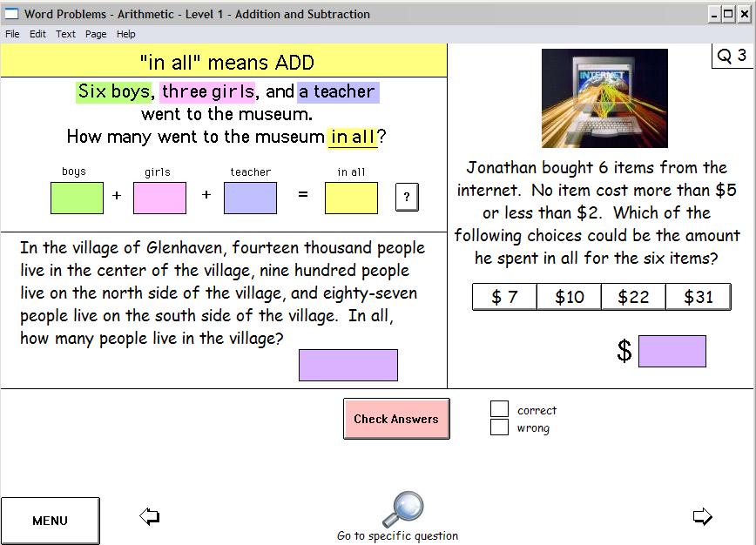
Task: Click the Q 3 question number indicator
Action: click(732, 56)
